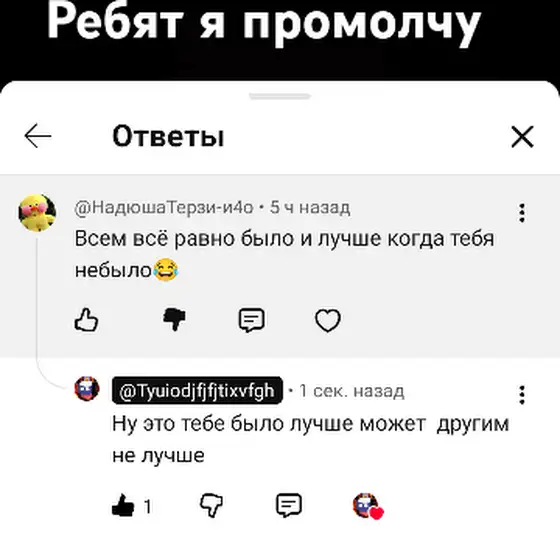The width and height of the screenshot is (560, 560).
Task: Dislike the Tyuiodjfjfjtixvfgh reply
Action: (x=211, y=505)
